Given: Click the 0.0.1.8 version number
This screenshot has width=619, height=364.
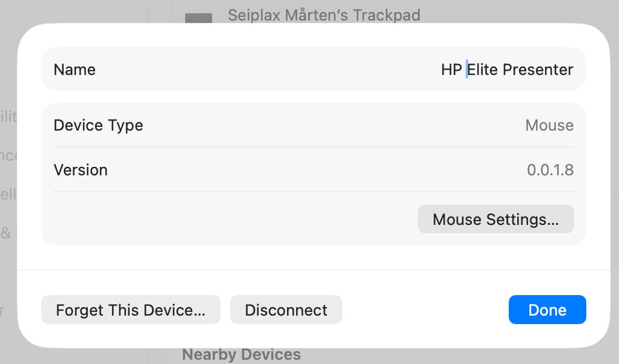Looking at the screenshot, I should (550, 170).
